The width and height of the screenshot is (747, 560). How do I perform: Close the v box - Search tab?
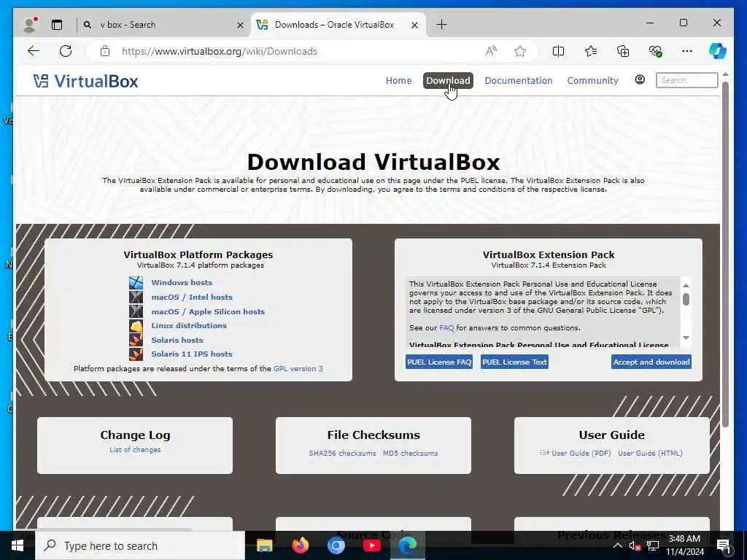[x=241, y=25]
